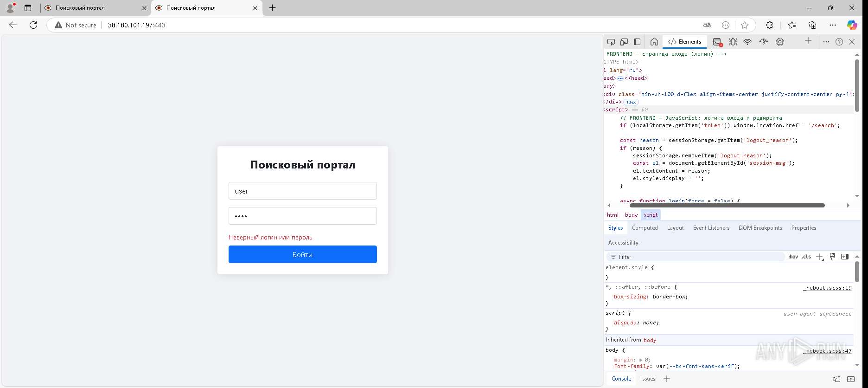Open the _reboot.scss:19 source link
The height and width of the screenshot is (388, 868).
(x=827, y=288)
